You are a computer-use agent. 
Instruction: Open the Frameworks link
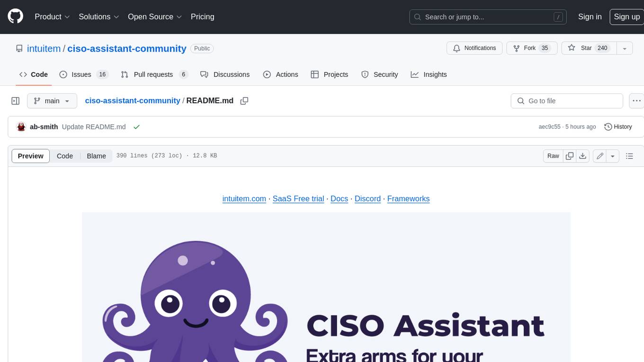pos(408,199)
